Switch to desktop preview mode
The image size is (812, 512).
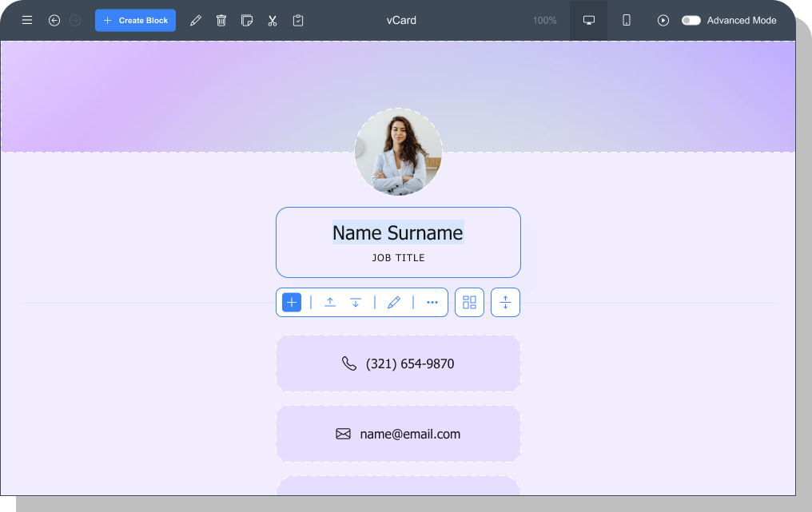(x=589, y=20)
